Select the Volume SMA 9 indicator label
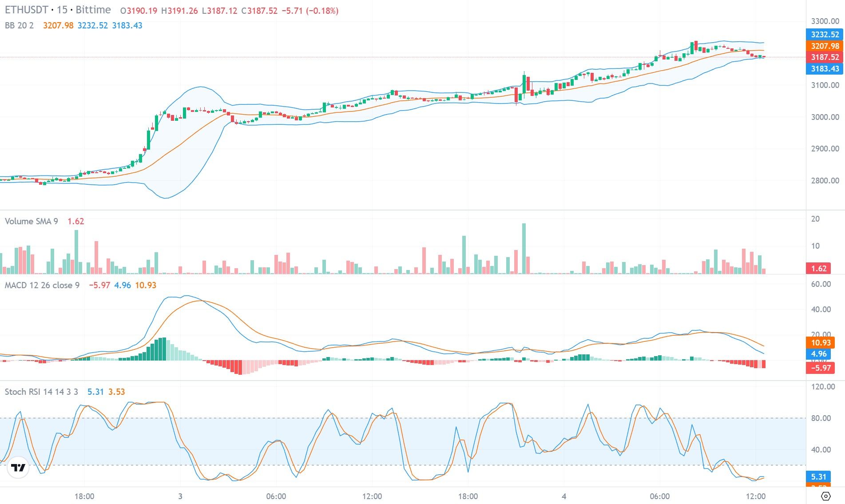This screenshot has width=845, height=504. (32, 221)
